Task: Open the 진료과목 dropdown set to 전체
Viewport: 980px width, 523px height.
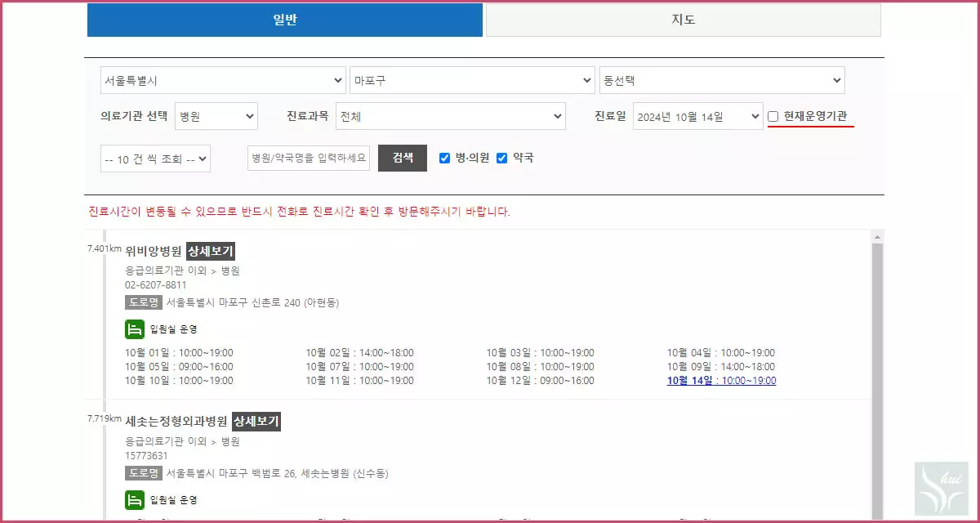Action: tap(452, 116)
